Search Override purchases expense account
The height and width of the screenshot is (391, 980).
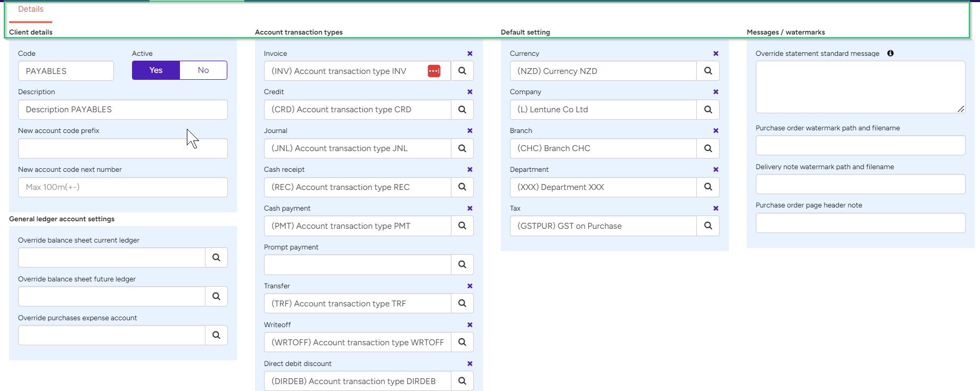[216, 335]
